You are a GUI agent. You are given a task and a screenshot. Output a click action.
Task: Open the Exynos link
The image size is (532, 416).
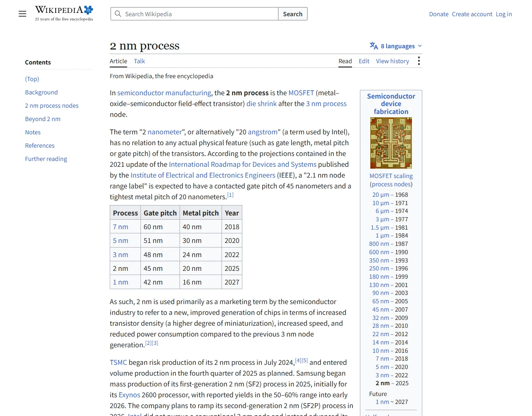(129, 395)
